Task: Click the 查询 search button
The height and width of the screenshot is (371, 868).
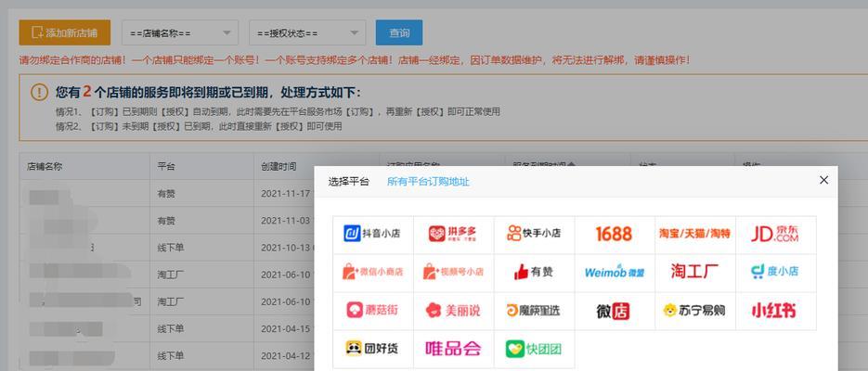Action: pos(399,32)
